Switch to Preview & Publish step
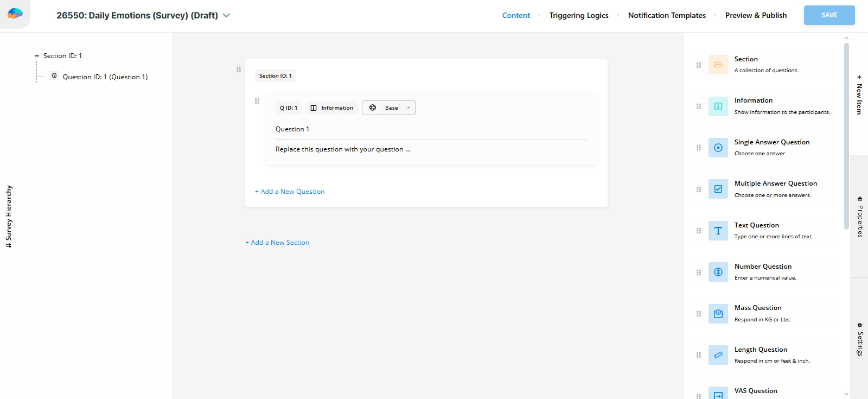 pyautogui.click(x=756, y=15)
